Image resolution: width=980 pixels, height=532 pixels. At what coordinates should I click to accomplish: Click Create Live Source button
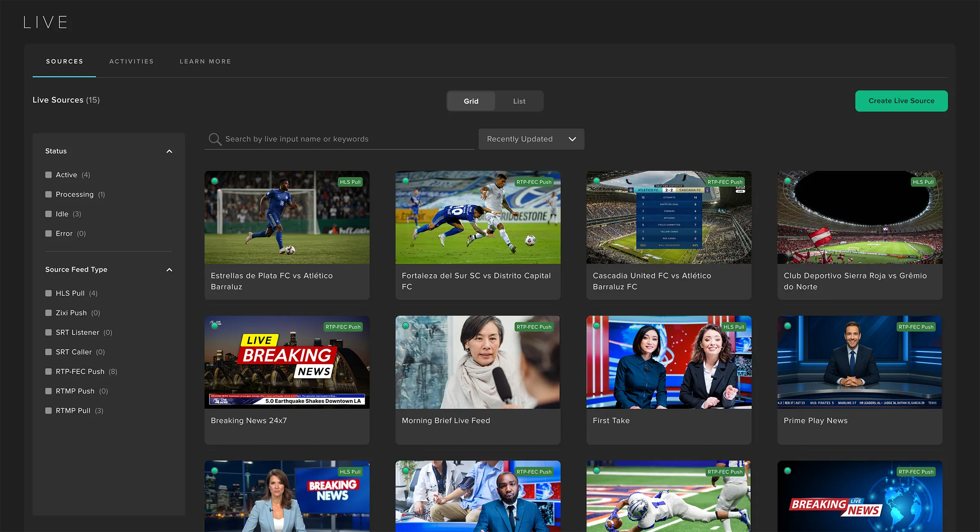point(901,101)
